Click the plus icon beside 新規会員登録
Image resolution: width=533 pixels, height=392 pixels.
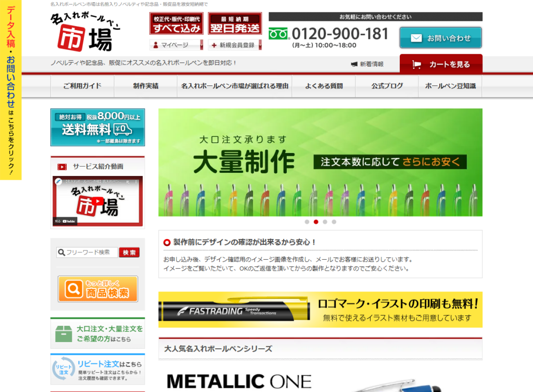(214, 45)
